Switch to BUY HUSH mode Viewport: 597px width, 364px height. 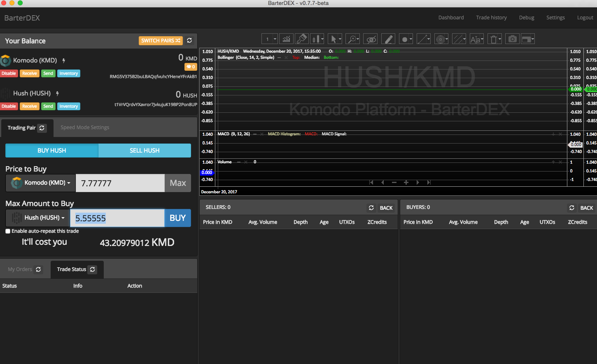tap(52, 151)
